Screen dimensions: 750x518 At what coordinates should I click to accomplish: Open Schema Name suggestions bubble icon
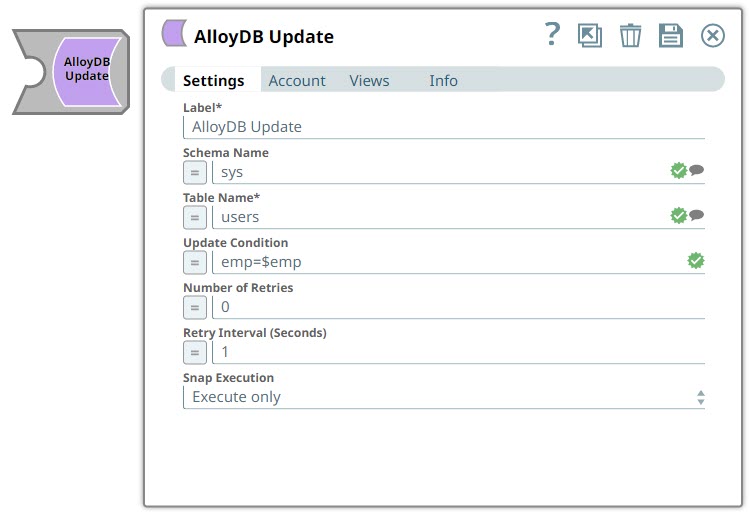[697, 171]
